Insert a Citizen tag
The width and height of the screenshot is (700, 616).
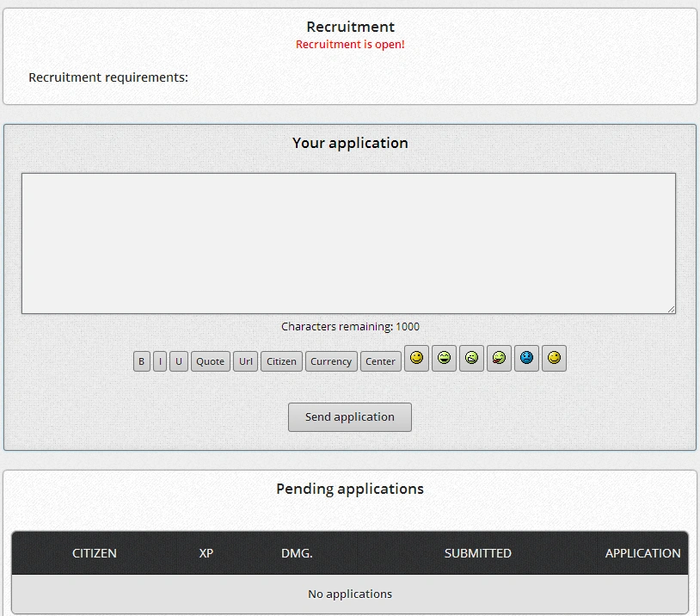pyautogui.click(x=281, y=361)
